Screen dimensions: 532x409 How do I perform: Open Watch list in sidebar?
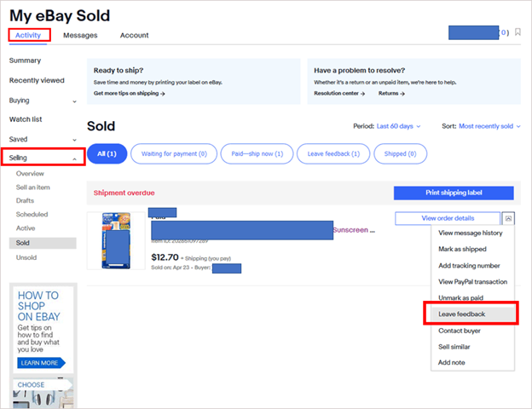click(x=26, y=119)
